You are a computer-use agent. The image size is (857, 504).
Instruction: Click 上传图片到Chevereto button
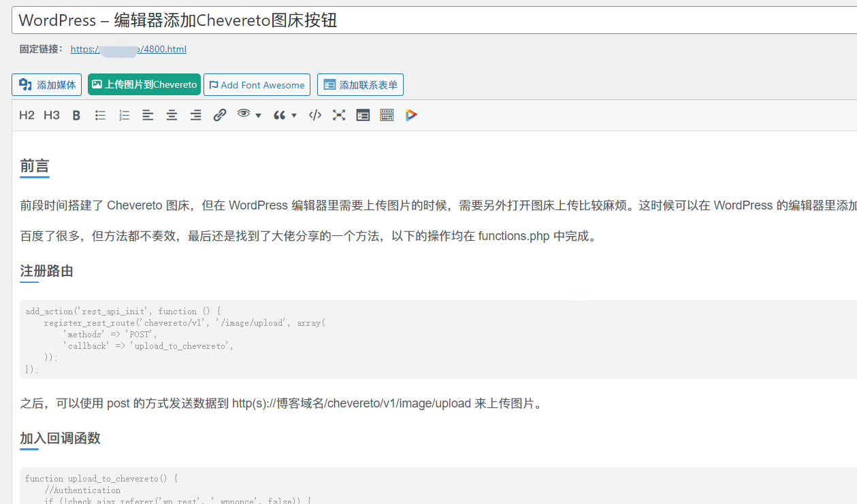(144, 85)
